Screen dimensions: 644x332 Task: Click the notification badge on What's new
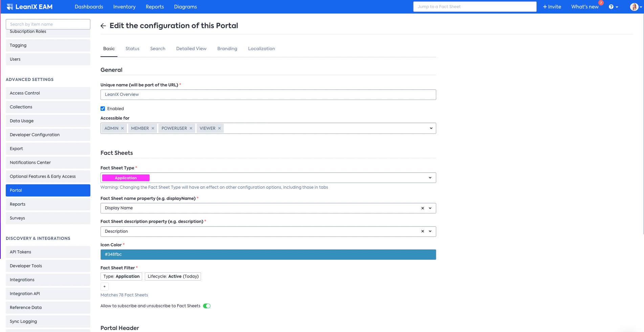(x=601, y=3)
